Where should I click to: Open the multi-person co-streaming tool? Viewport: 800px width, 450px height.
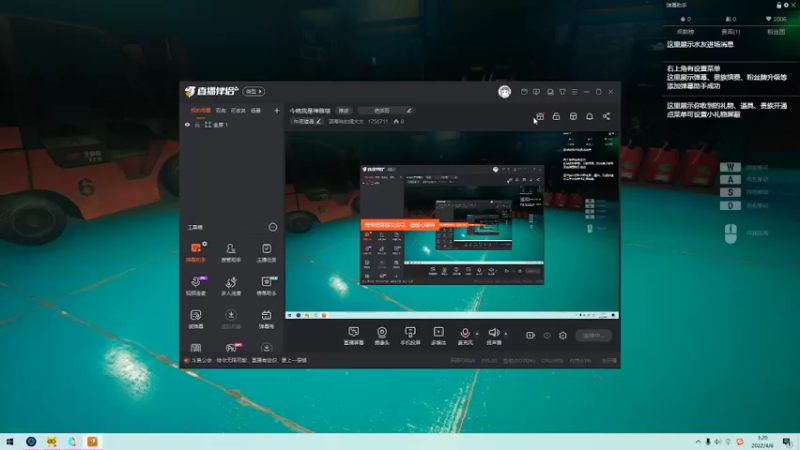[x=231, y=286]
